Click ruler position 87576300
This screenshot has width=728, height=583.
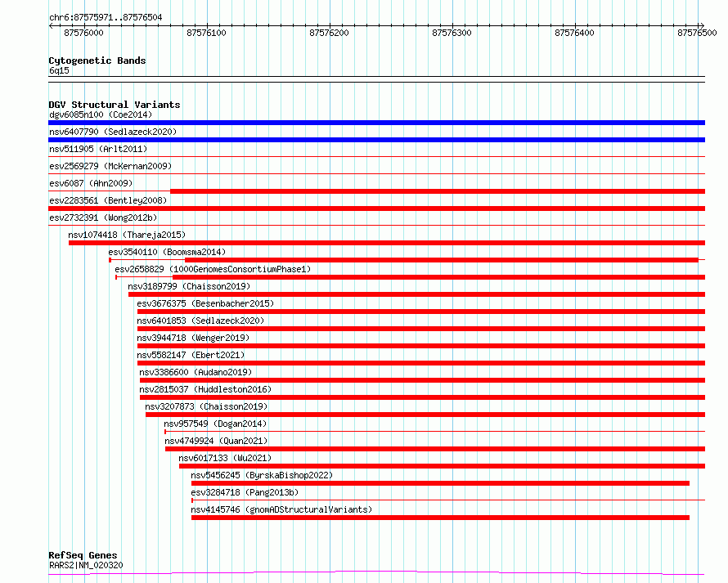tap(452, 33)
